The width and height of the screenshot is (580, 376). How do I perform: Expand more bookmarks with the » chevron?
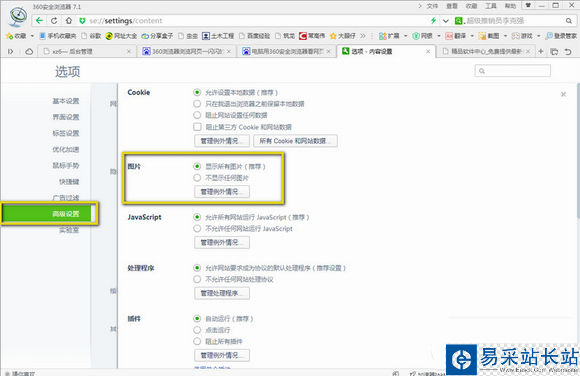363,36
